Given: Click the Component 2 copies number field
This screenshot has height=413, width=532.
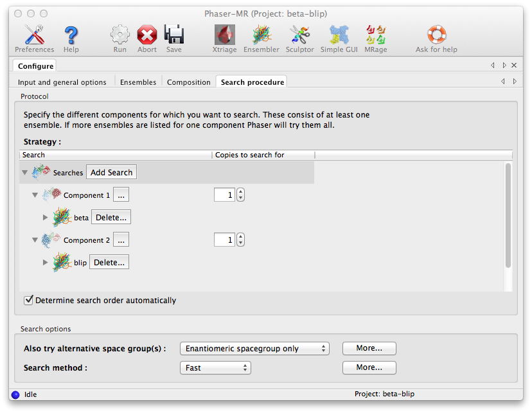Looking at the screenshot, I should tap(224, 240).
